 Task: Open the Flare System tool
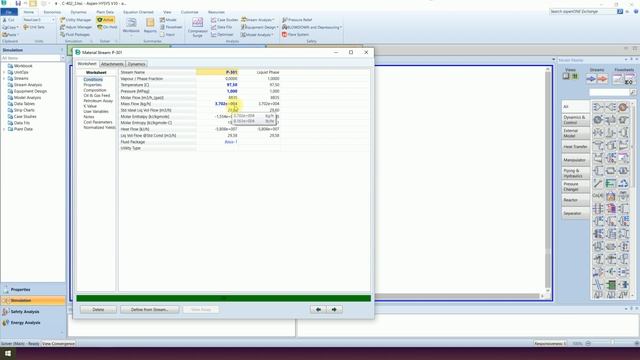[296, 35]
